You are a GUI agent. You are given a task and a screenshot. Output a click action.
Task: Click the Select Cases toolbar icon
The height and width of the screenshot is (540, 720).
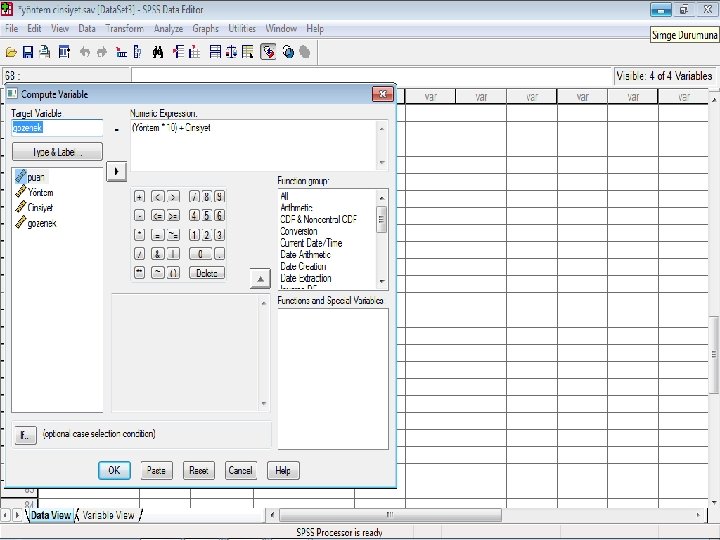(x=248, y=52)
